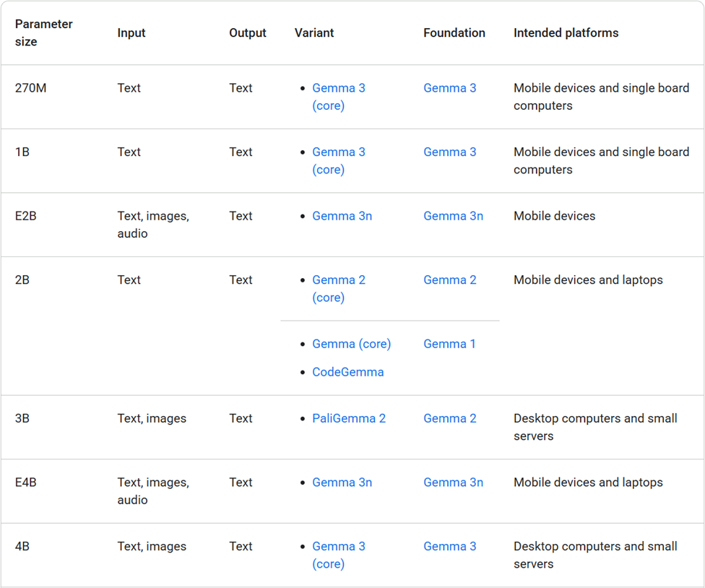
Task: Open Gemma 3 (core) variant in 270M row
Action: pyautogui.click(x=339, y=97)
